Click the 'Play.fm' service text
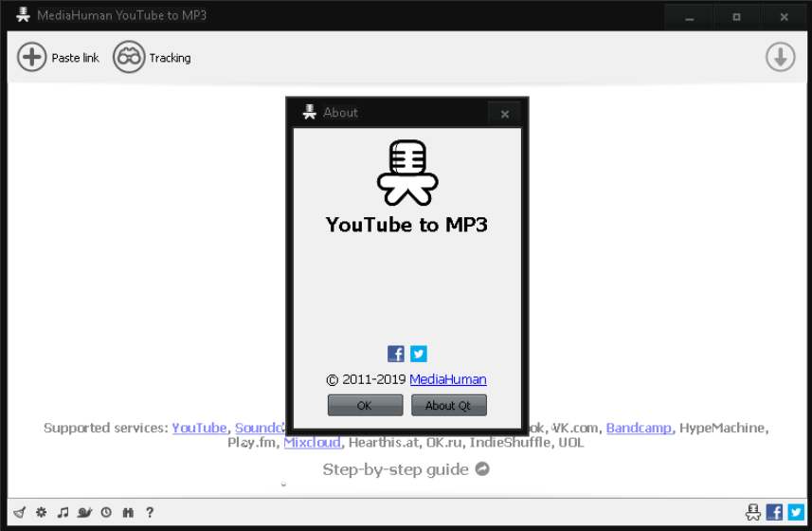Viewport: 812px width, 531px height. 251,443
